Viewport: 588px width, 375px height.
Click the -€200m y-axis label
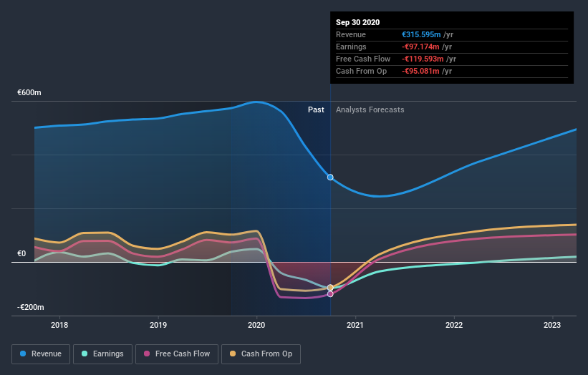pos(31,307)
